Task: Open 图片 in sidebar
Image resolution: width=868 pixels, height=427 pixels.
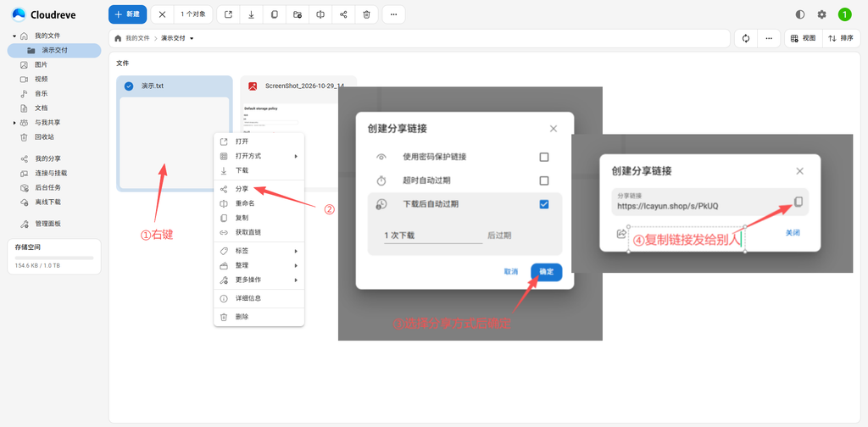Action: point(54,64)
